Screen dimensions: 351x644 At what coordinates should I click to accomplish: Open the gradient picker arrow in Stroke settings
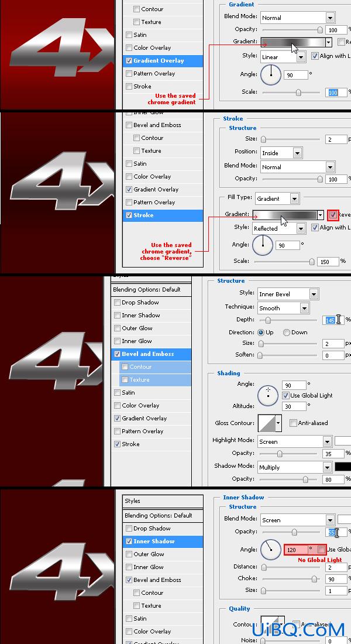coord(320,215)
